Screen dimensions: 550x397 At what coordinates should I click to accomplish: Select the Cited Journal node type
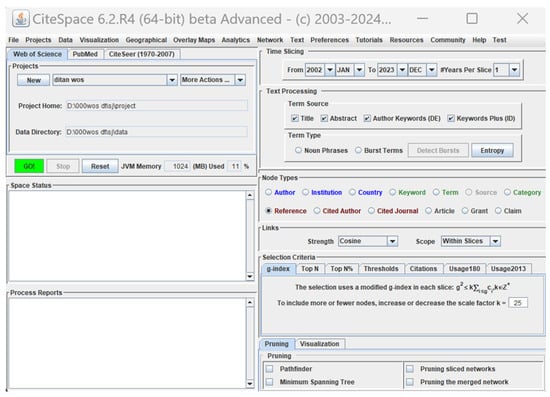[371, 211]
